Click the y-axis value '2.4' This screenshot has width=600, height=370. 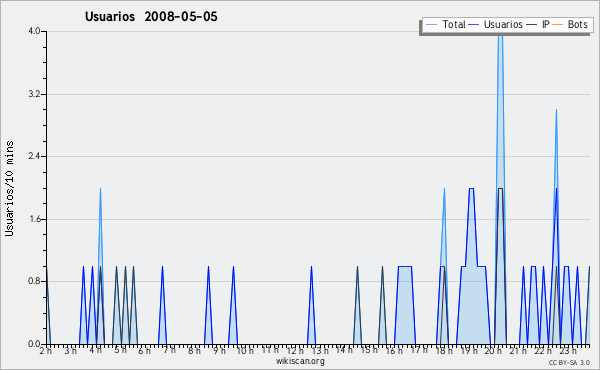[x=34, y=156]
